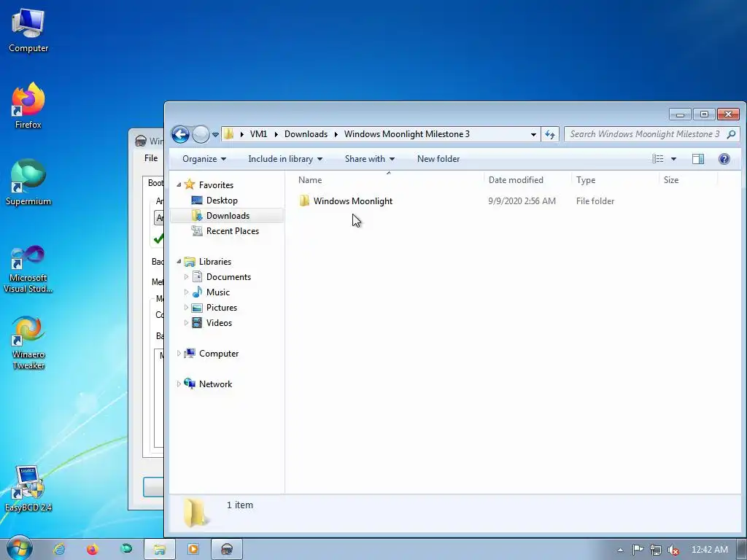Expand the Documents library

click(x=186, y=276)
